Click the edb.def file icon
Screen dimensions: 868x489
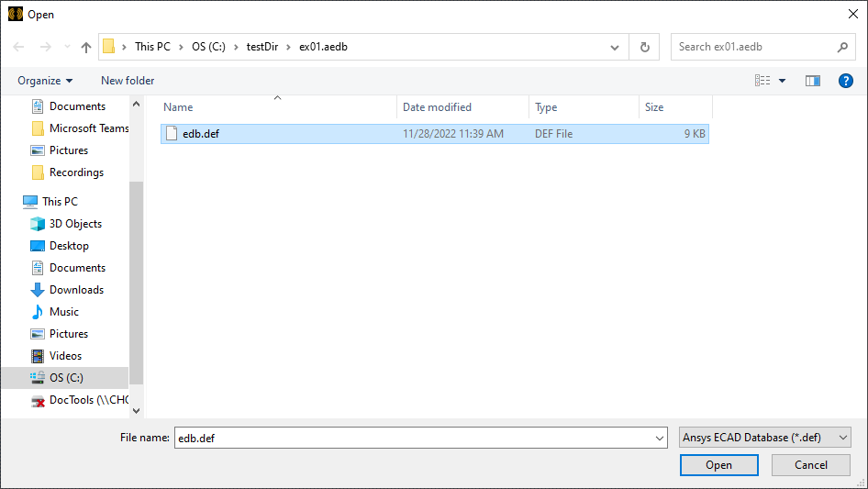[172, 133]
